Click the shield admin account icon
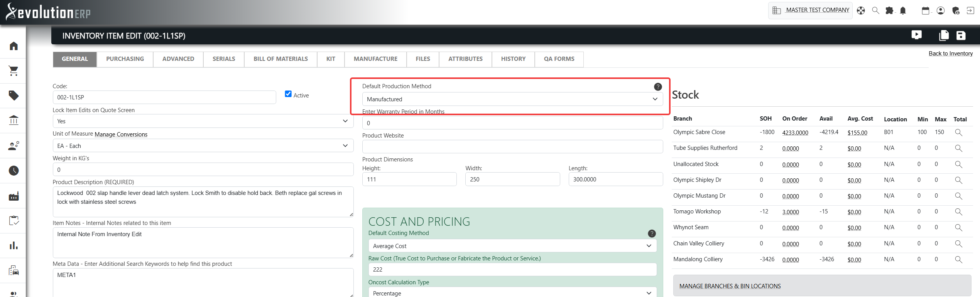Image resolution: width=980 pixels, height=297 pixels. tap(956, 10)
